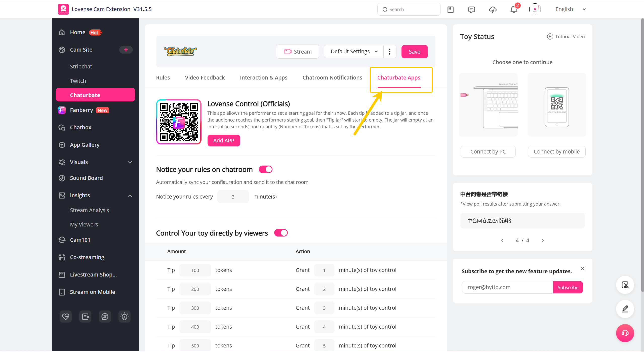Click the Stream on Mobile phone icon

62,292
